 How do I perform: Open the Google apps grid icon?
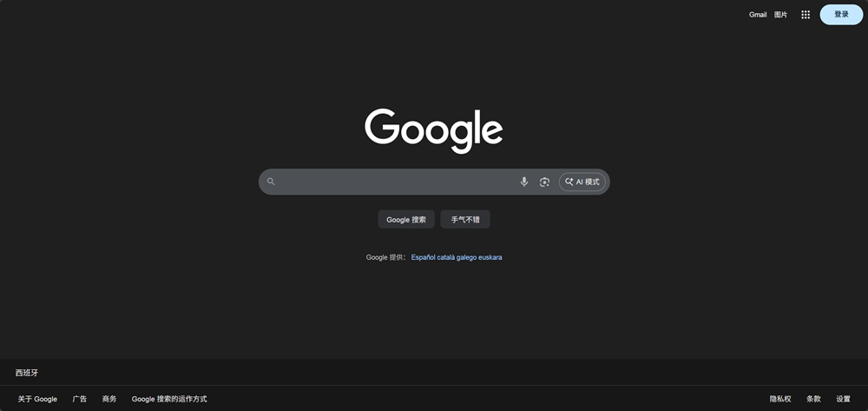click(x=806, y=15)
